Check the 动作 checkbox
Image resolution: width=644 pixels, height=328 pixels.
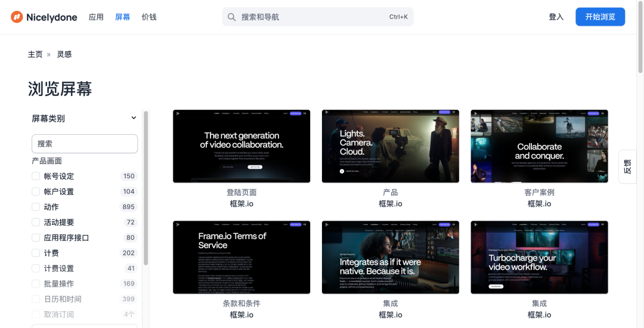[x=36, y=207]
